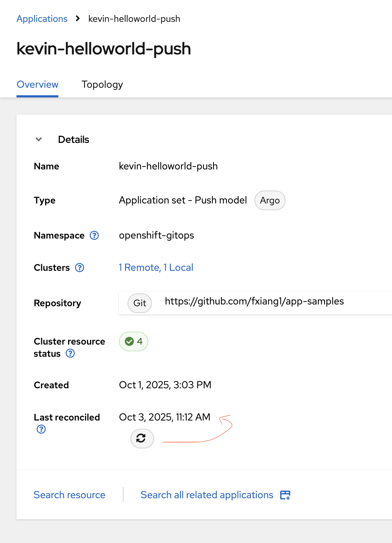This screenshot has width=392, height=543.
Task: Click the Argo label badge
Action: coord(270,201)
